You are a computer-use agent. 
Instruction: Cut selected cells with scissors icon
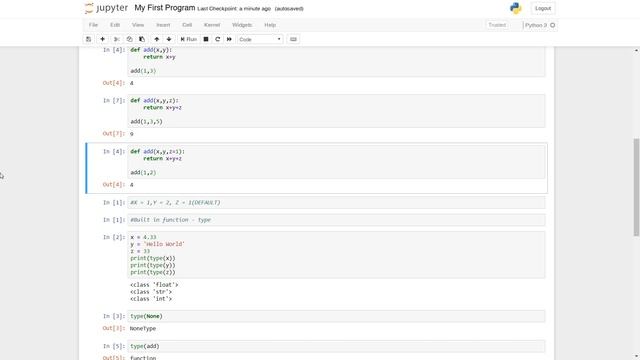(x=117, y=39)
